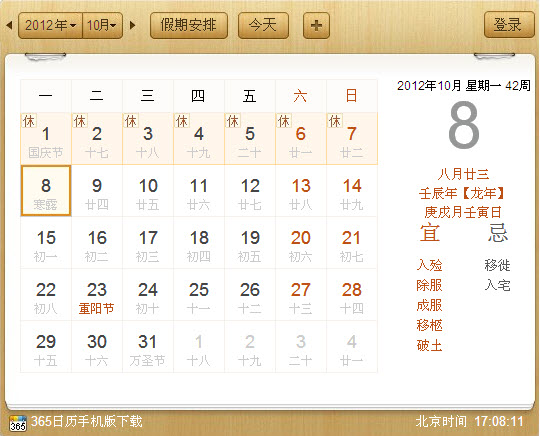Select October 18 初四

[199, 243]
